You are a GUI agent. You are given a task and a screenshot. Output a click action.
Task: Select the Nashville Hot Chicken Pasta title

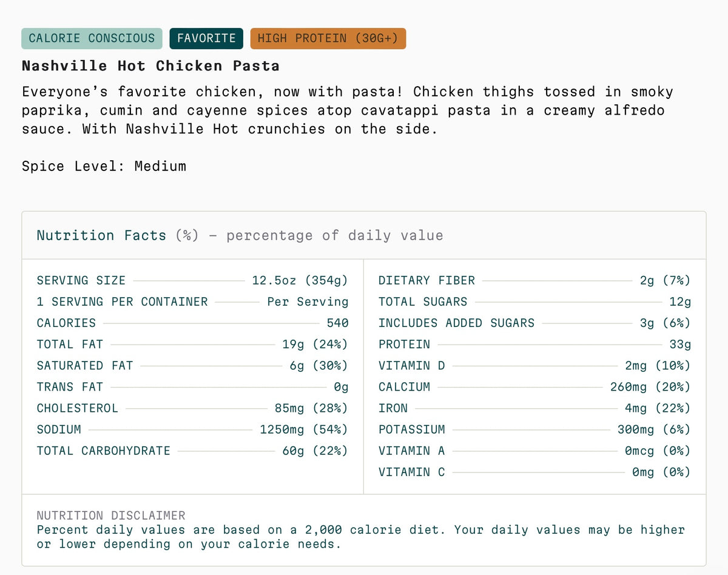[x=150, y=66]
